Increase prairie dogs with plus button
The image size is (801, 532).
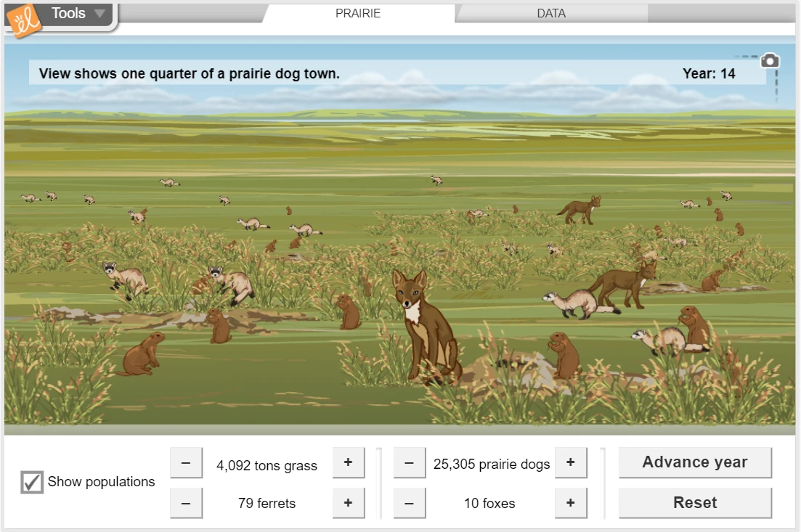point(571,463)
